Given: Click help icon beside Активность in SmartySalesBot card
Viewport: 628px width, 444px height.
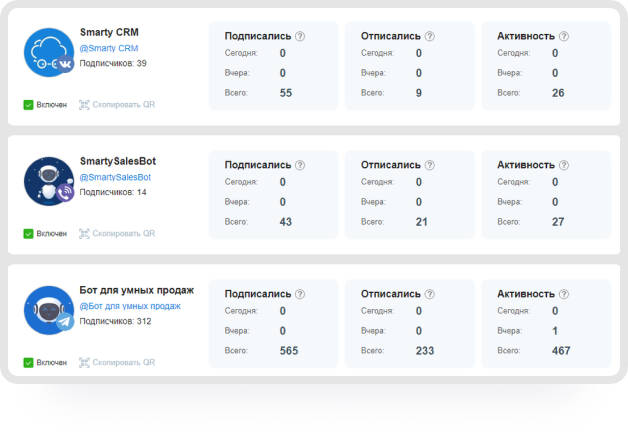Looking at the screenshot, I should point(564,165).
